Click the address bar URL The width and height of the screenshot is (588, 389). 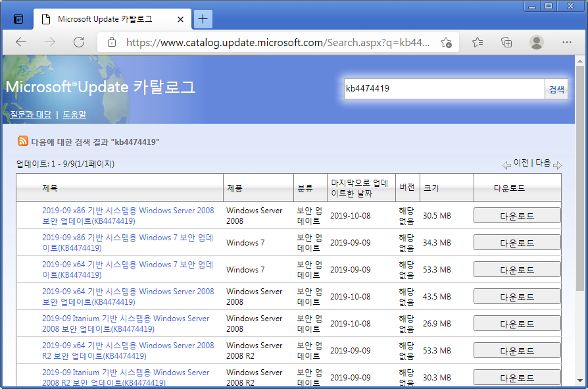[278, 42]
